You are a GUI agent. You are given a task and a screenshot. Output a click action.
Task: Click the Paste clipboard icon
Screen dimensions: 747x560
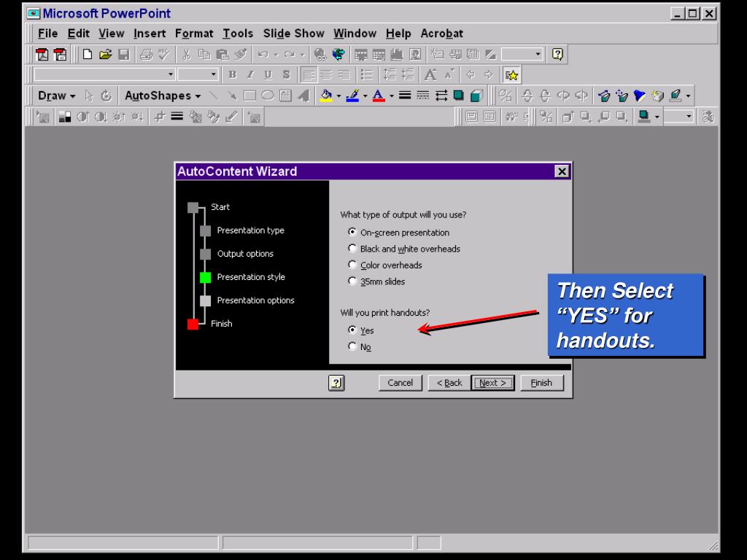point(222,54)
